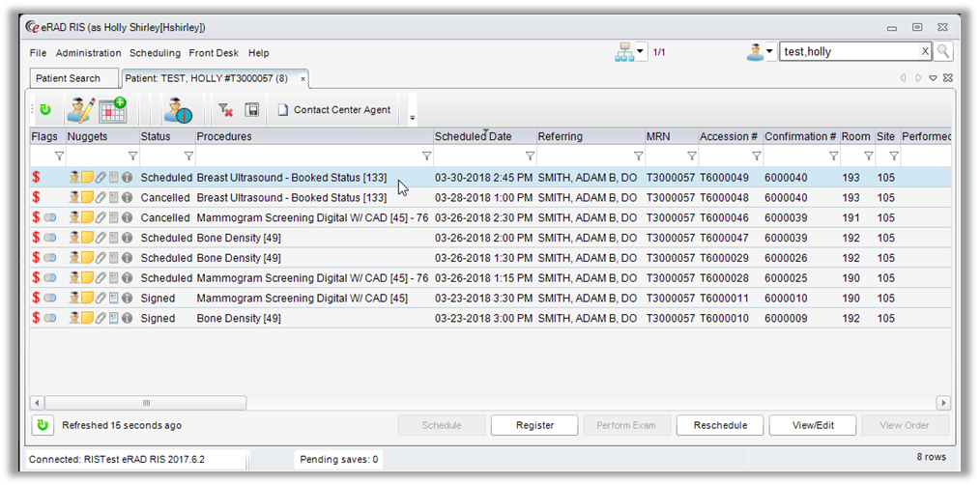Switch to the Patient Search tab
The width and height of the screenshot is (980, 485).
[73, 79]
